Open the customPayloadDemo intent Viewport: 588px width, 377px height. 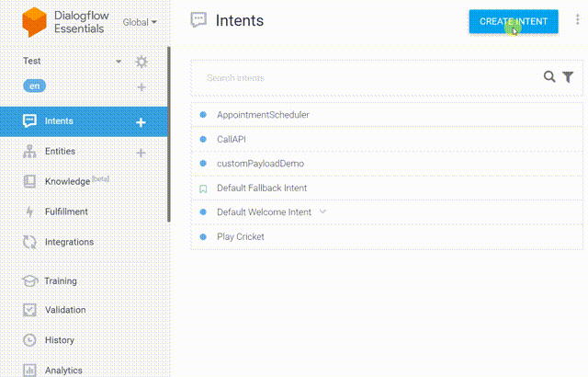point(260,164)
